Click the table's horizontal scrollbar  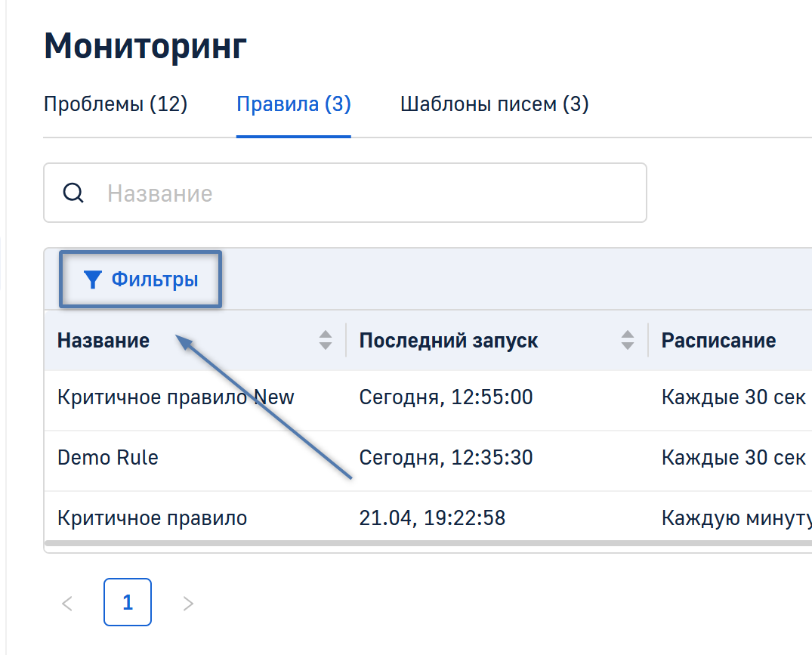[x=423, y=542]
